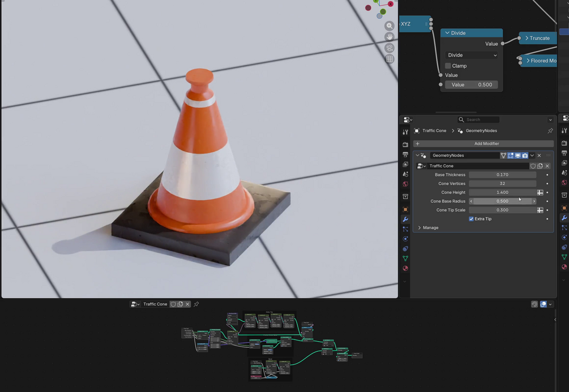Click the animate dot beside Base Thickness
Screen dimensions: 569x392
(547, 175)
